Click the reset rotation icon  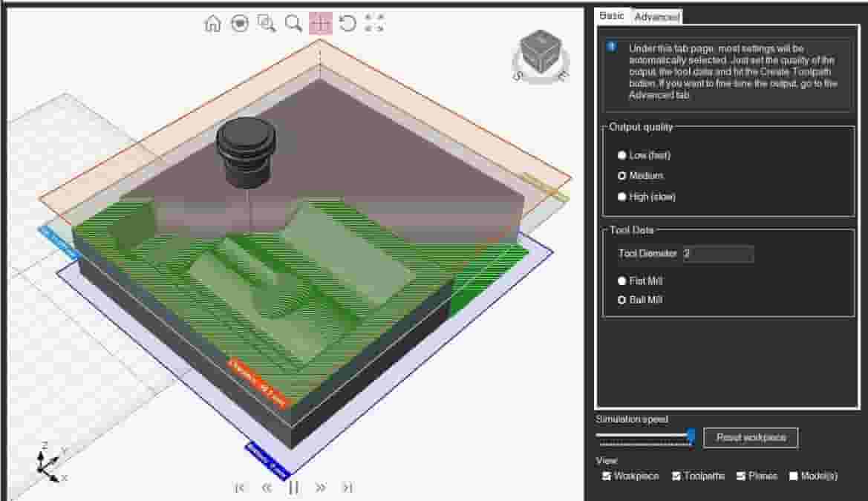coord(347,23)
